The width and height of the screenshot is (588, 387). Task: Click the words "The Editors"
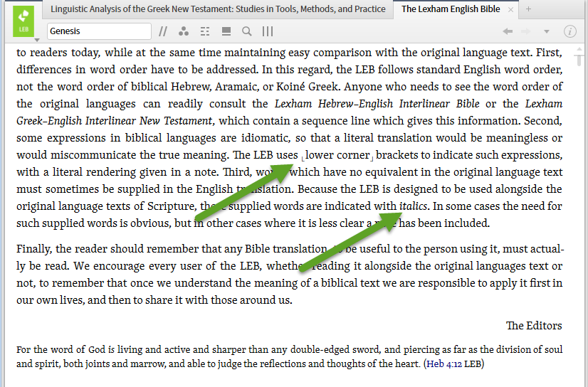pyautogui.click(x=534, y=326)
